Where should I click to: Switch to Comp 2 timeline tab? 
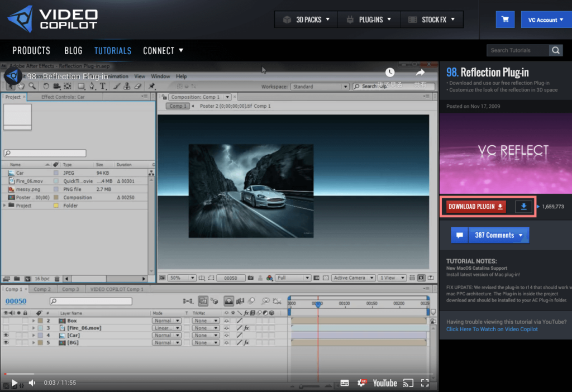pyautogui.click(x=42, y=289)
